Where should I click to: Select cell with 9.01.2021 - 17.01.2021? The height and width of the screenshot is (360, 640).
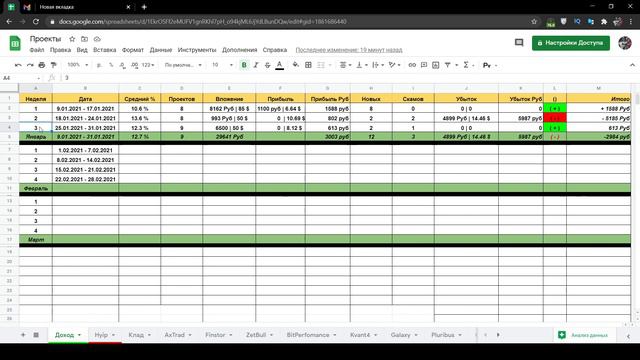85,109
